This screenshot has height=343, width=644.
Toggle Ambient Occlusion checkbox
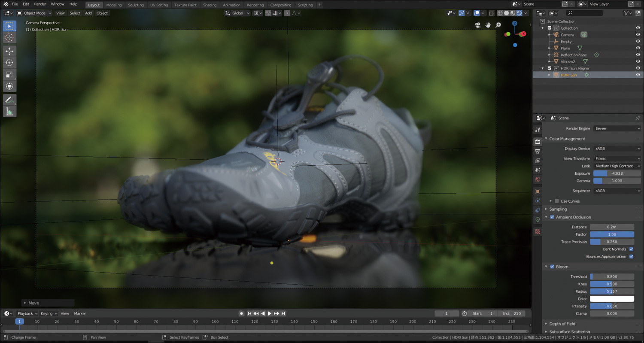[x=552, y=217]
